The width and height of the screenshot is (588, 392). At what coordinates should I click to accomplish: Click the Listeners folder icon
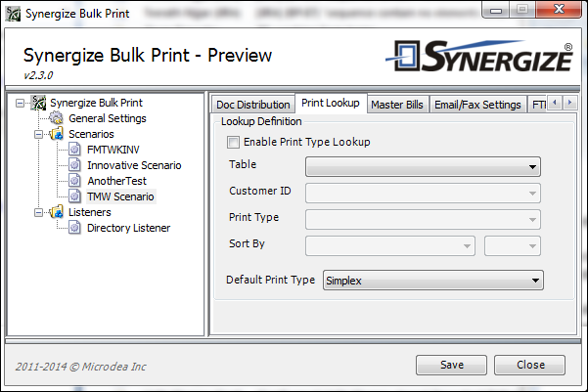coord(56,212)
